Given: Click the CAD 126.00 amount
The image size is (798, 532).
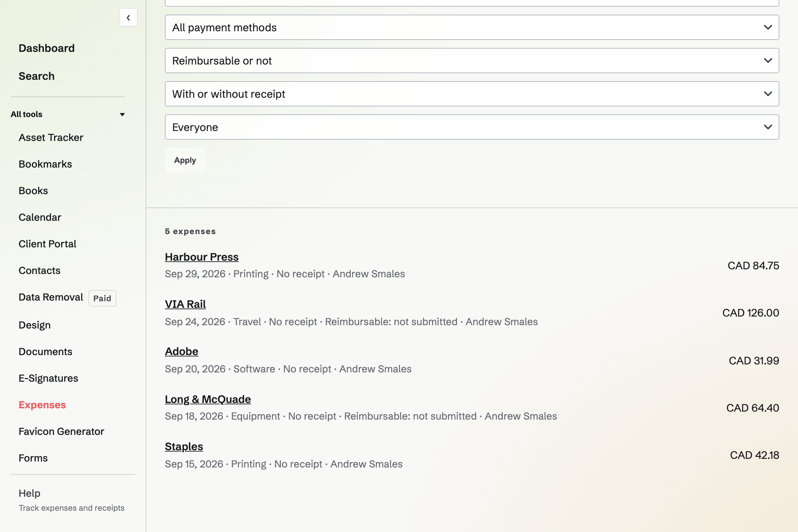Looking at the screenshot, I should point(750,313).
